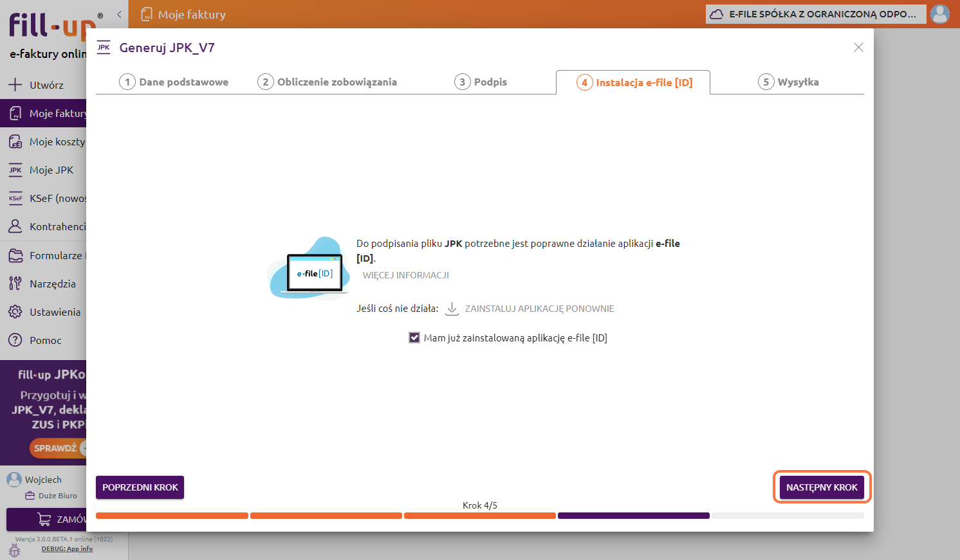Switch to the Podpis step tab
This screenshot has width=960, height=560.
481,82
